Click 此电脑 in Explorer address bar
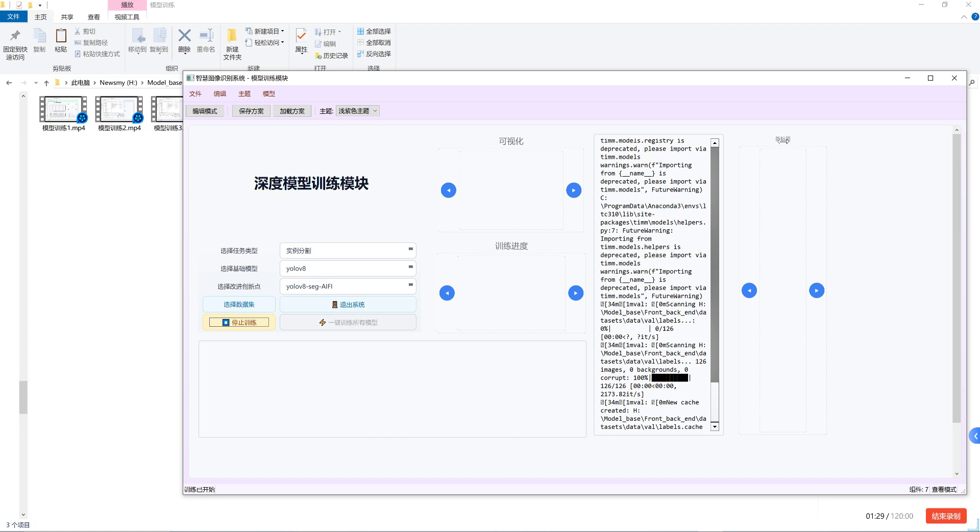 (80, 83)
